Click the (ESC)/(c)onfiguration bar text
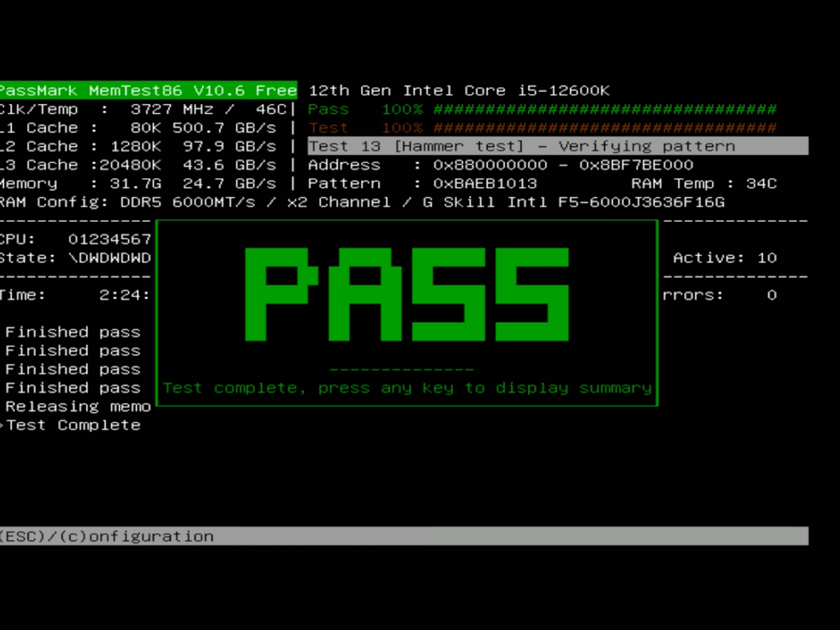The image size is (840, 630). tap(107, 536)
